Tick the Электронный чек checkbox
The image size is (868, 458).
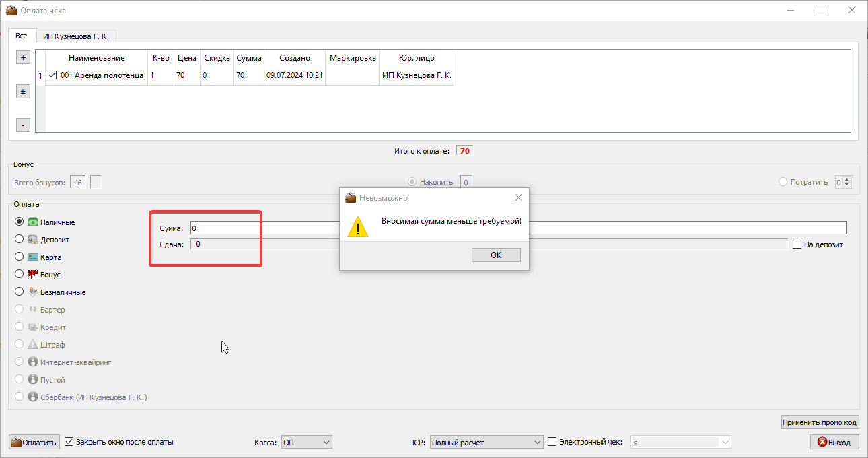click(x=552, y=442)
